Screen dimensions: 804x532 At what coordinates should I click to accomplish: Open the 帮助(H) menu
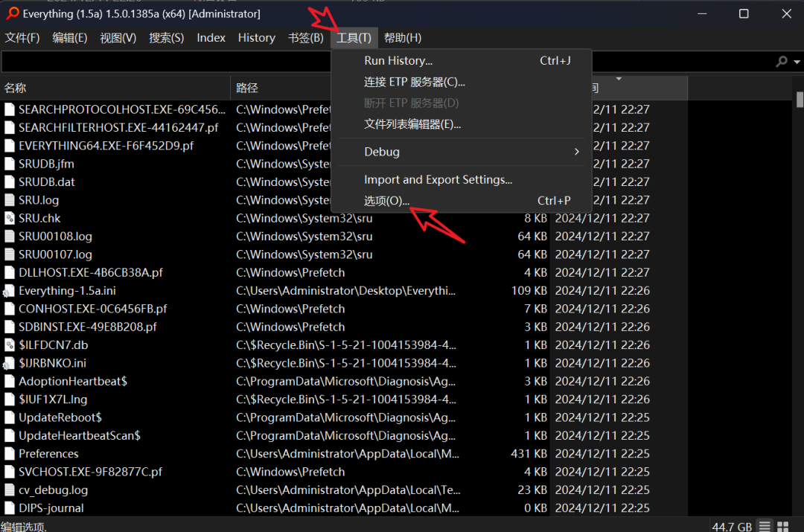(403, 38)
